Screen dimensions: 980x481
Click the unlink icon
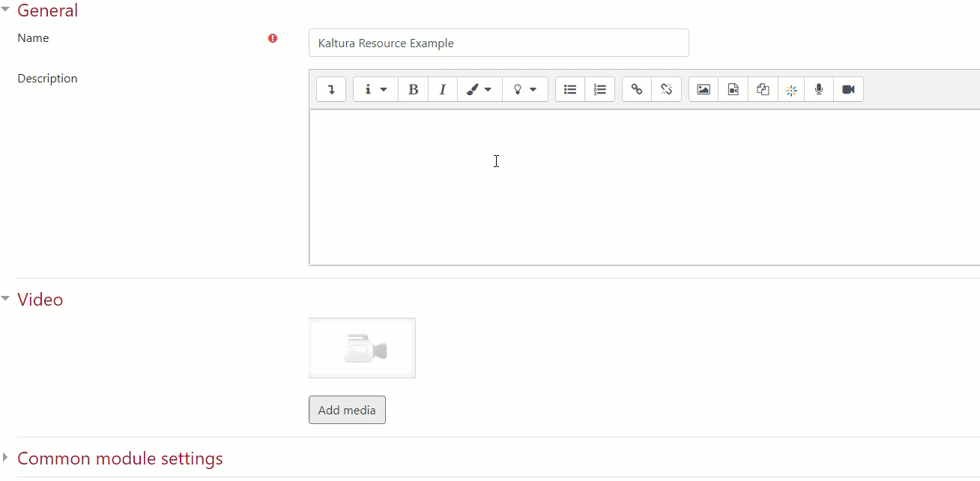(666, 89)
